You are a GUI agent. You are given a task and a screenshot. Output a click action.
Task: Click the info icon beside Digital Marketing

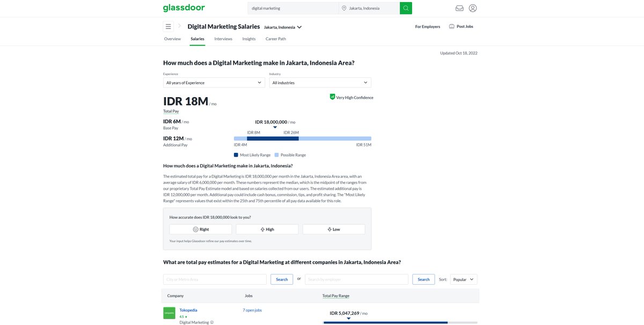(x=212, y=322)
